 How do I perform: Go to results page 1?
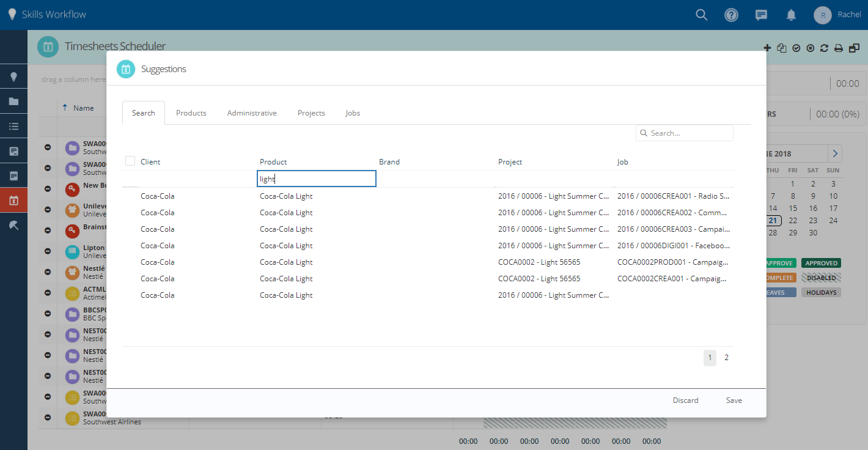coord(710,358)
